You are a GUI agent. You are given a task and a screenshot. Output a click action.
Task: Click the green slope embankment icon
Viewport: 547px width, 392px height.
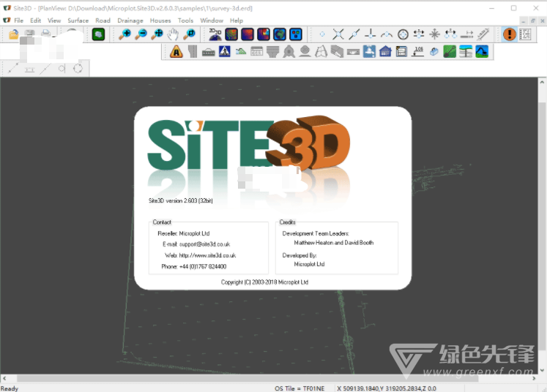tap(241, 52)
